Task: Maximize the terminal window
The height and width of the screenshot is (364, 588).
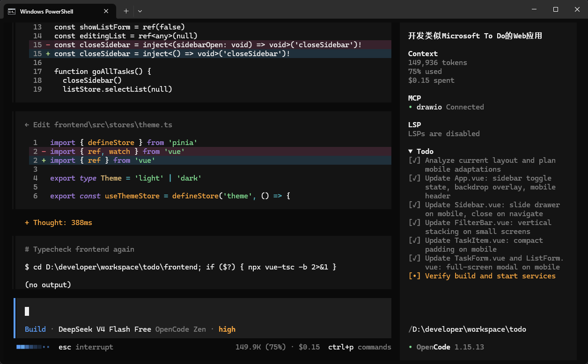Action: (556, 9)
